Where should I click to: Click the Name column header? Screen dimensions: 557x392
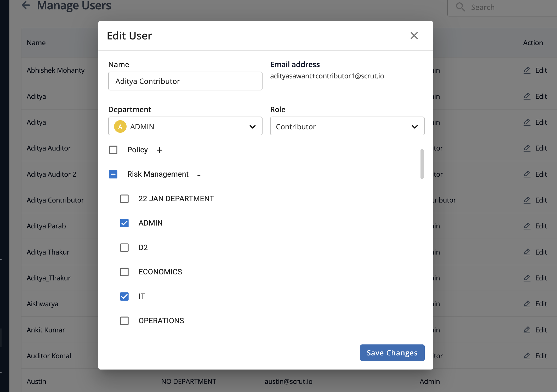36,43
